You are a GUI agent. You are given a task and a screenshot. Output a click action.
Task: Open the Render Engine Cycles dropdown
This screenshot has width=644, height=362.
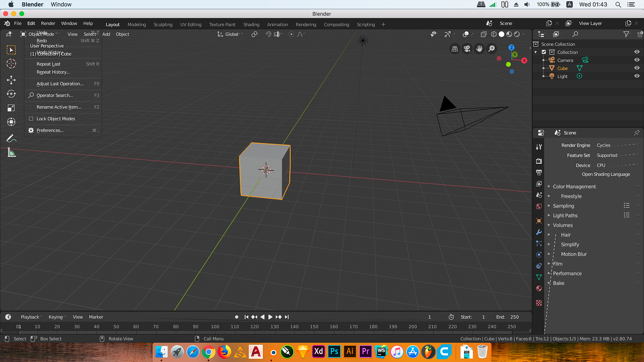pos(616,145)
